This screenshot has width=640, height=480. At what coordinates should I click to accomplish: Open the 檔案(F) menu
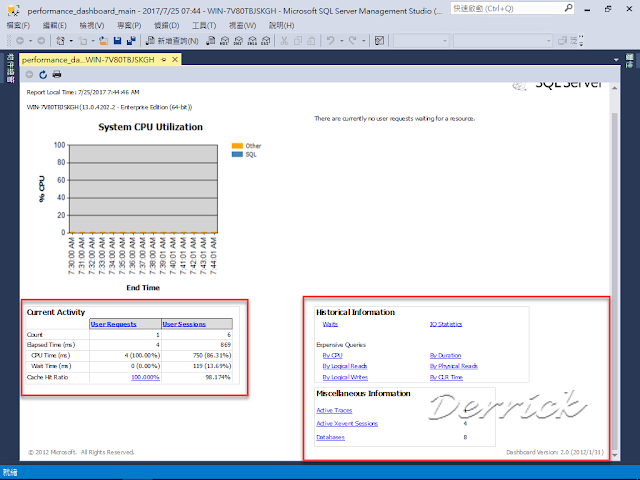18,25
